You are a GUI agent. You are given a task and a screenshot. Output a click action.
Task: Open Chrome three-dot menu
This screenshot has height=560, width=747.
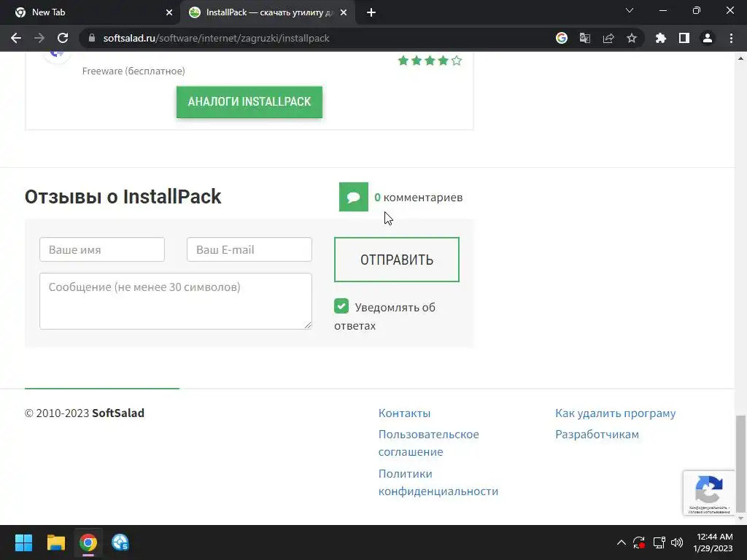[731, 38]
